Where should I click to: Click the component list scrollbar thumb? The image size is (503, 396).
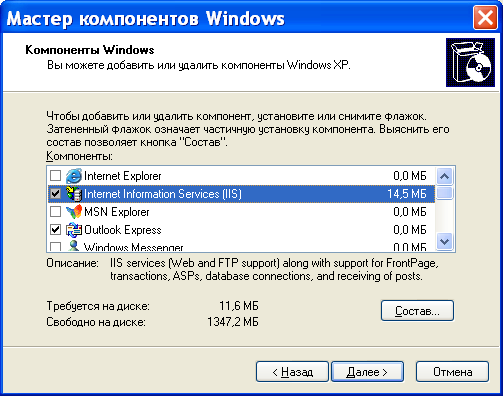tap(445, 193)
